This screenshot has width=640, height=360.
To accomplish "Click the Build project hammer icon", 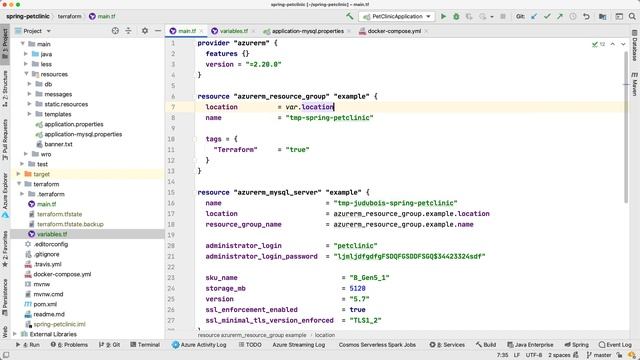I will pyautogui.click(x=349, y=16).
